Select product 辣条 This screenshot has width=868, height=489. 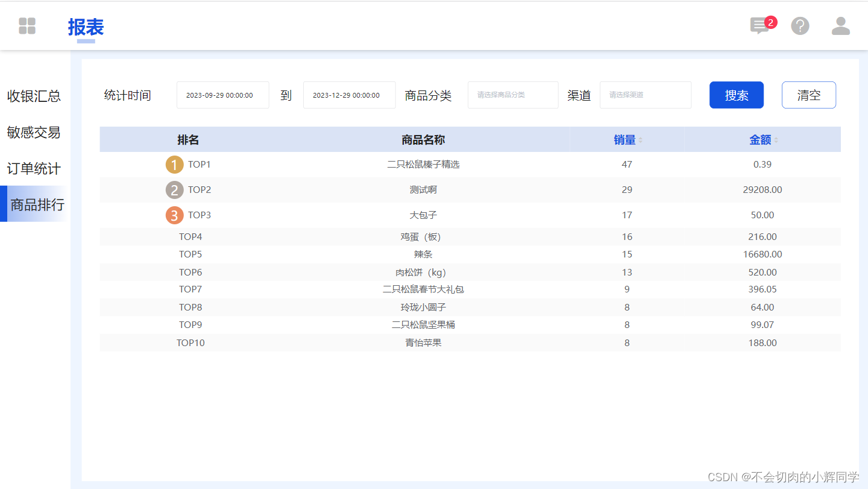click(423, 254)
